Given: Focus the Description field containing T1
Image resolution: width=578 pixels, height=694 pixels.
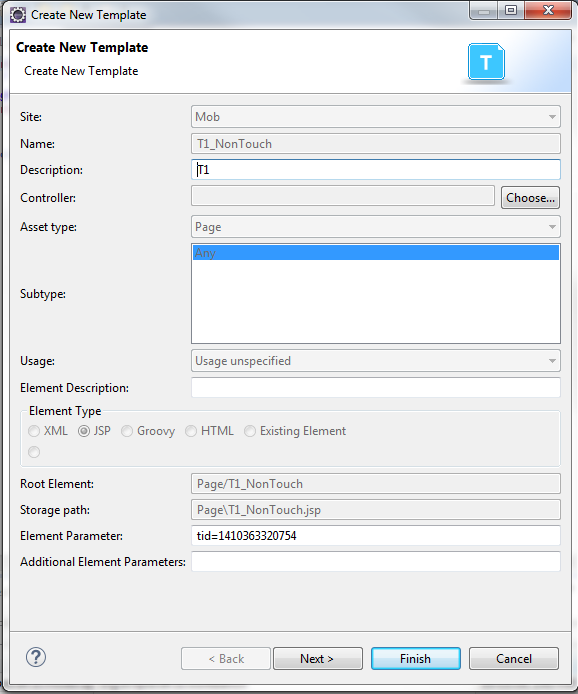Looking at the screenshot, I should point(376,170).
